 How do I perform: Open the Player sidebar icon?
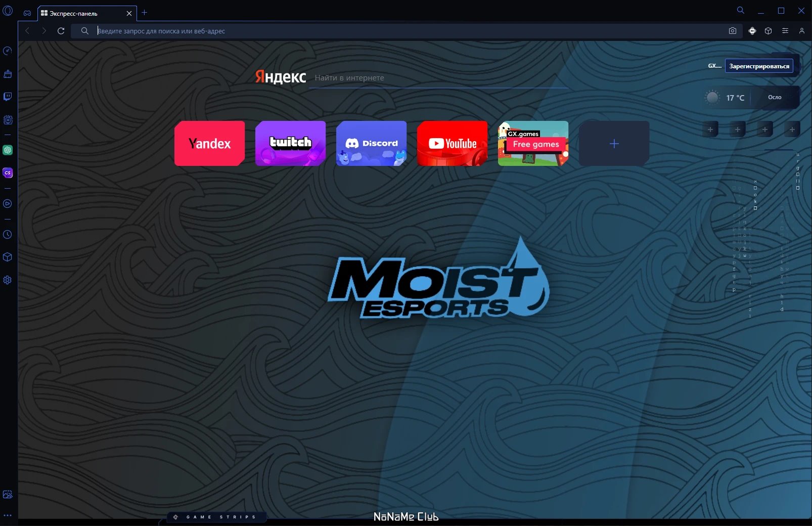pos(8,204)
